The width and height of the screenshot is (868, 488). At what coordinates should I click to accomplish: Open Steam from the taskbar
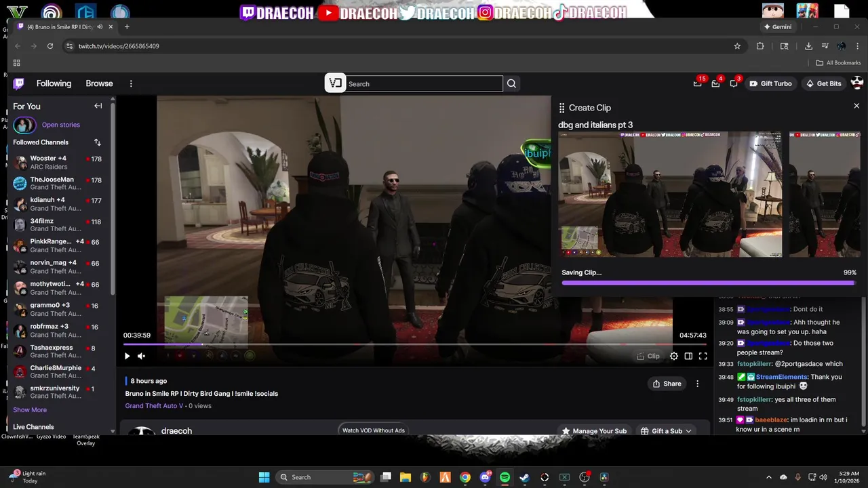[x=524, y=477]
